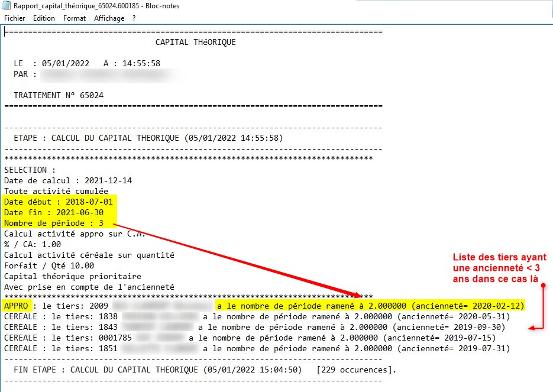Place cursor on Toute activité cumulée
The image size is (553, 392).
(56, 191)
